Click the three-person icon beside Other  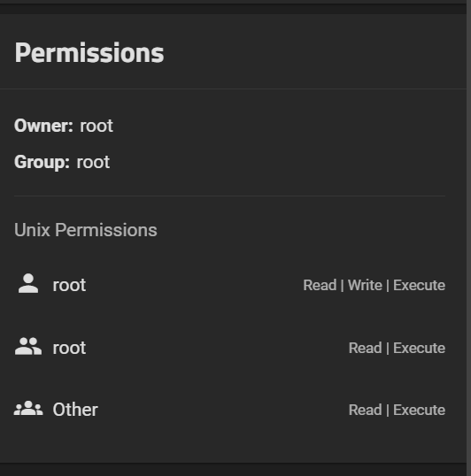coord(28,408)
